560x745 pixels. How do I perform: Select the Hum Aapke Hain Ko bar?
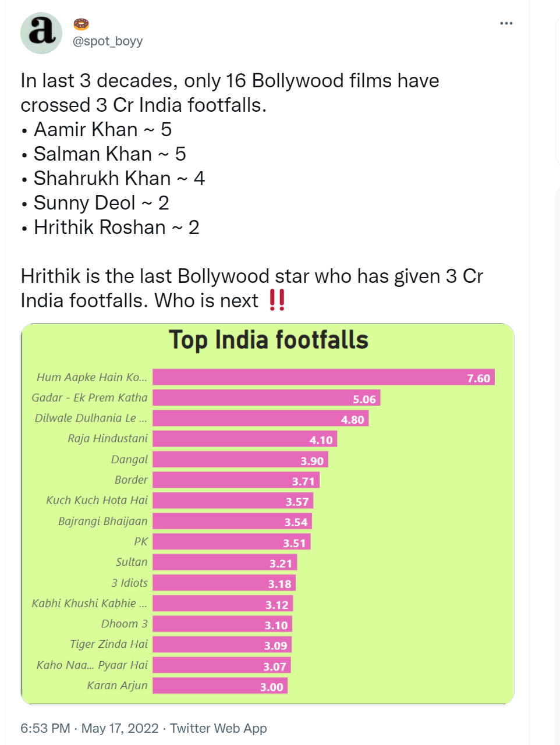[320, 377]
